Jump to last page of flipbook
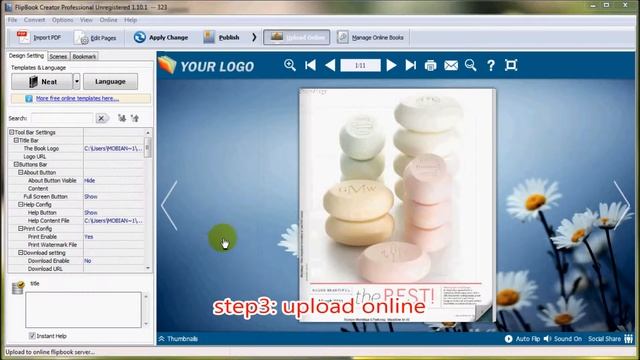The image size is (640, 360). [410, 65]
